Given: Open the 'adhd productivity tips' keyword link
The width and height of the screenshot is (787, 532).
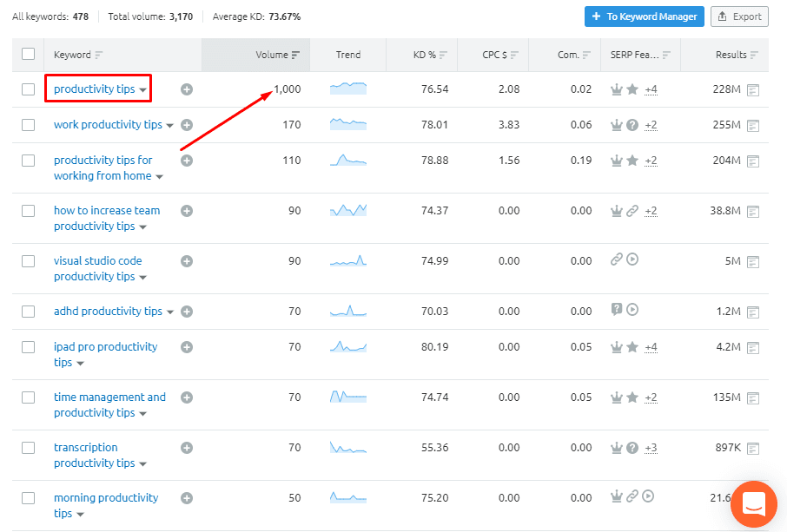Looking at the screenshot, I should 108,312.
